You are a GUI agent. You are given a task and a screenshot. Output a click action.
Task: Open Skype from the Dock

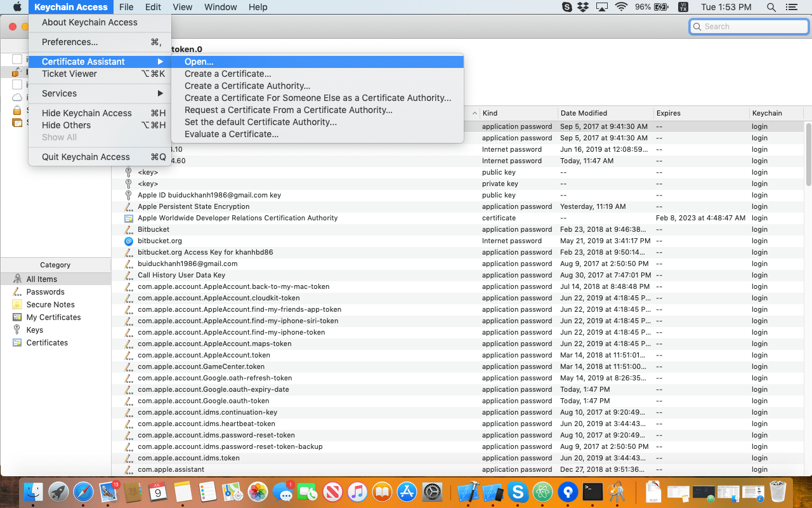click(518, 492)
